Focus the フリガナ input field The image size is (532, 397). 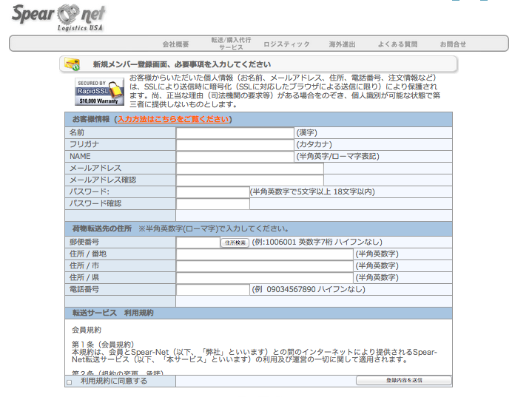[235, 145]
